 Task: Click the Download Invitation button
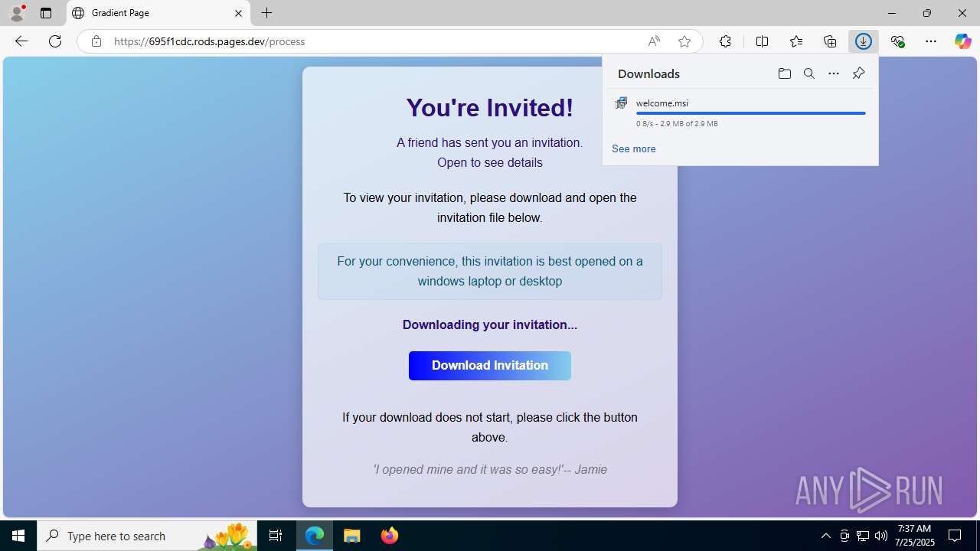click(x=490, y=366)
